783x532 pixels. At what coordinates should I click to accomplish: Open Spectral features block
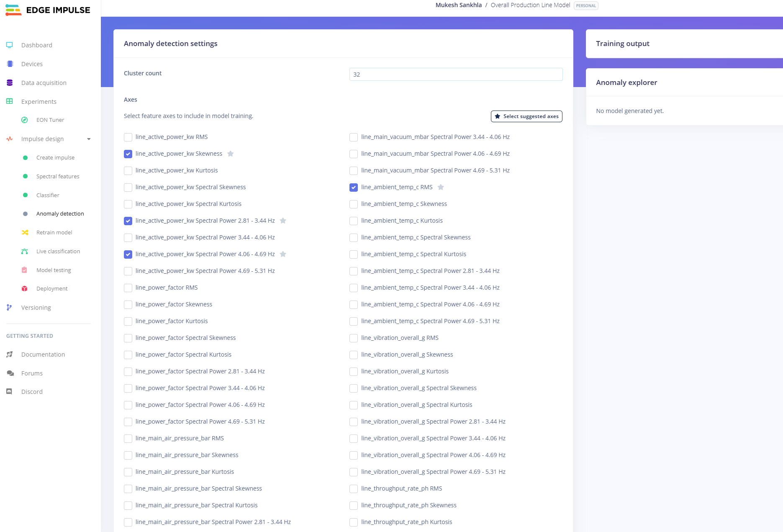(58, 176)
